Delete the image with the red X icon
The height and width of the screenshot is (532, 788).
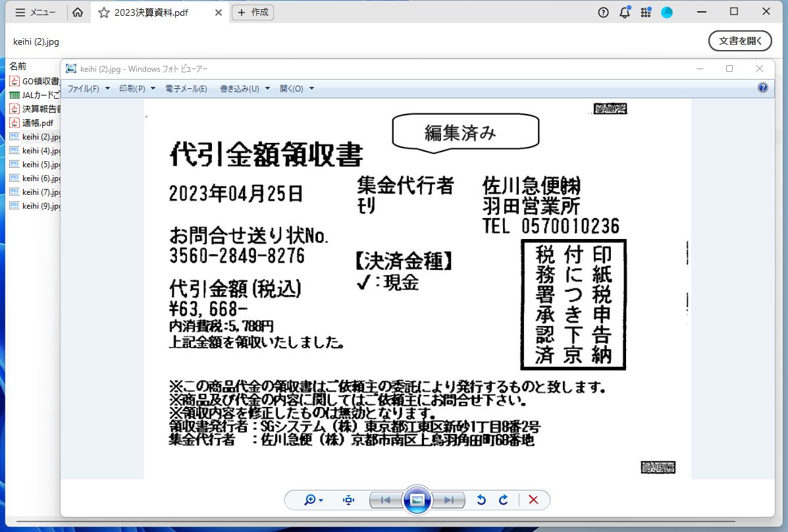533,500
